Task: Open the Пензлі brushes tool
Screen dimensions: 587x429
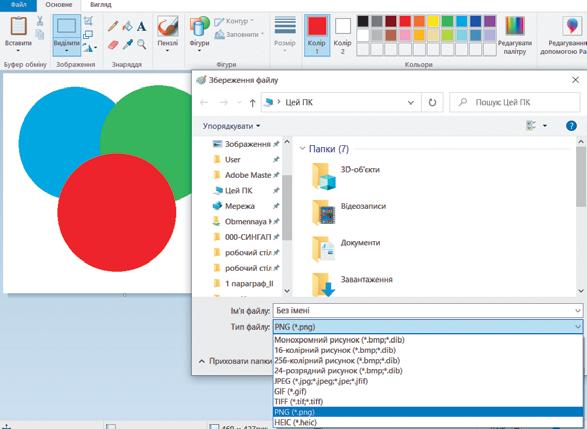Action: (x=167, y=35)
